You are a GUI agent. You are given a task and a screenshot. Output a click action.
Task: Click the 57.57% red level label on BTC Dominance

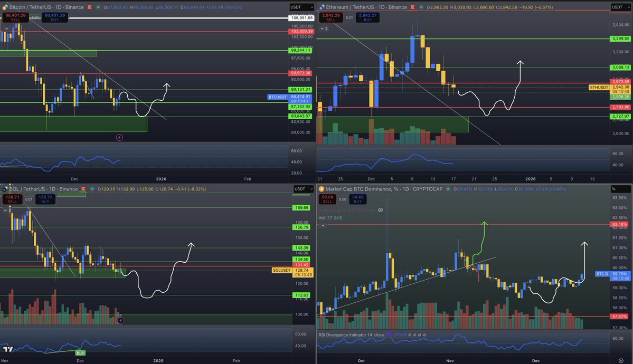[x=619, y=317]
